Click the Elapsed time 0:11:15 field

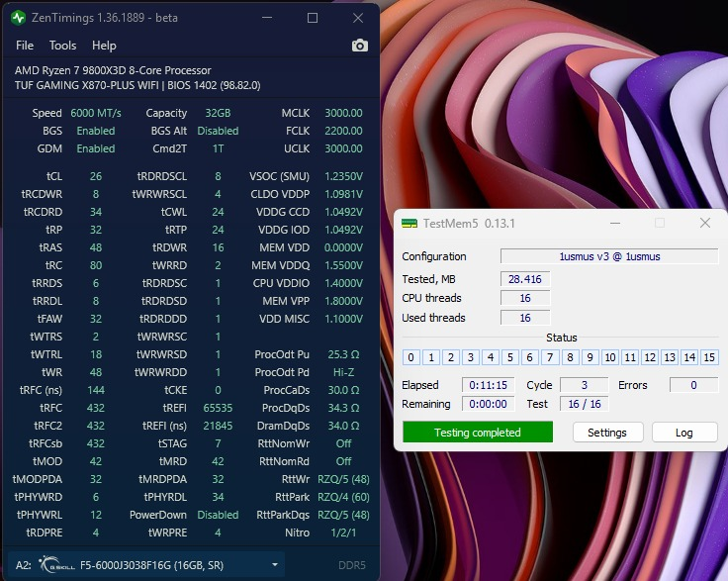(488, 385)
